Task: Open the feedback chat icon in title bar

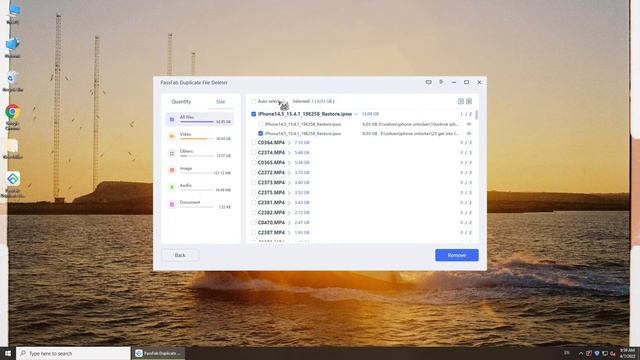Action: 428,82
